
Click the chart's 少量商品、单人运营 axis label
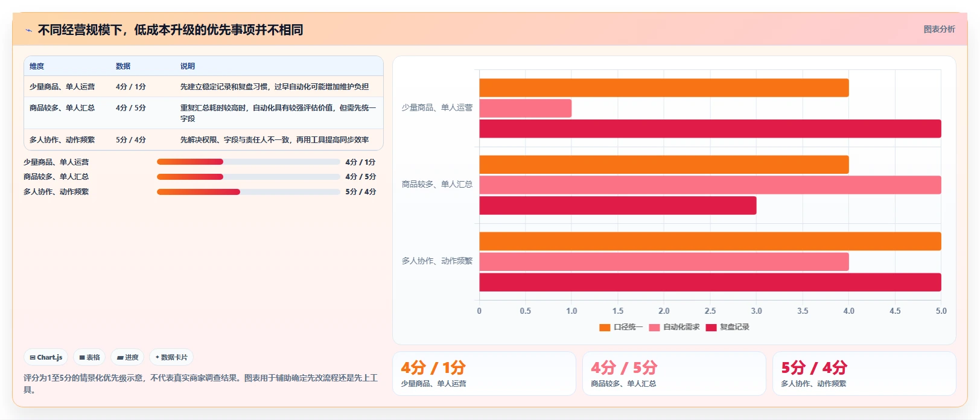(x=437, y=107)
